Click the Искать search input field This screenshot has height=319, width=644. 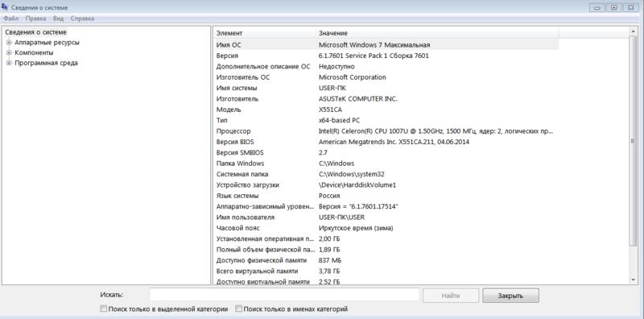(285, 295)
